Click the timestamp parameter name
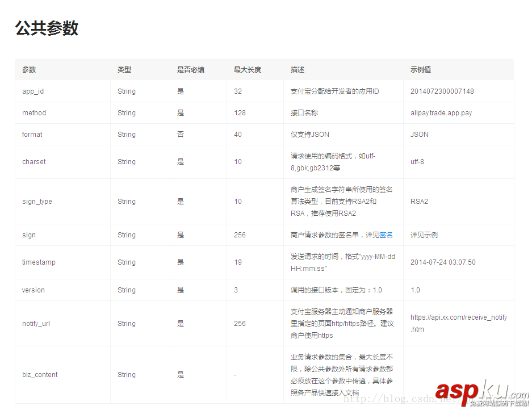Image resolution: width=532 pixels, height=410 pixels. point(38,262)
